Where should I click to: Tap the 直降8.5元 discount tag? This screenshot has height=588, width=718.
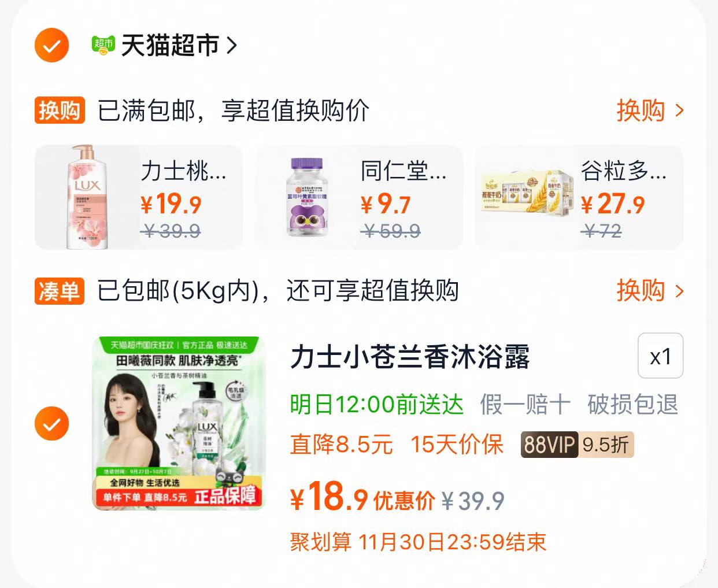pyautogui.click(x=341, y=445)
